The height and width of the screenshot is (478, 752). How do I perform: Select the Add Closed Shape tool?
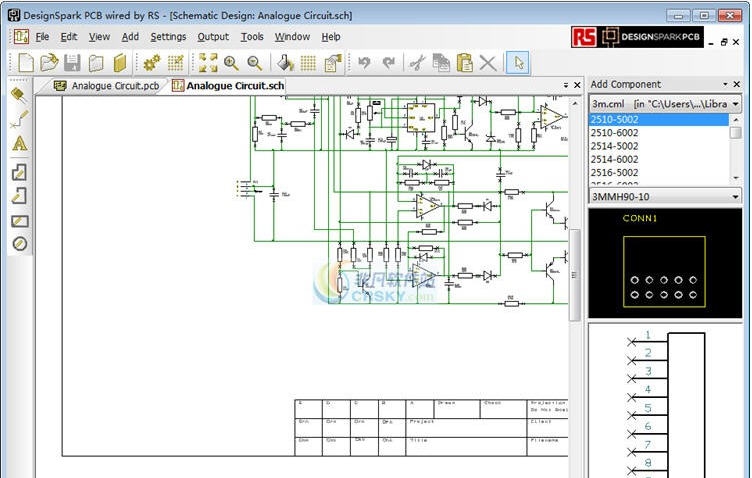coord(19,172)
